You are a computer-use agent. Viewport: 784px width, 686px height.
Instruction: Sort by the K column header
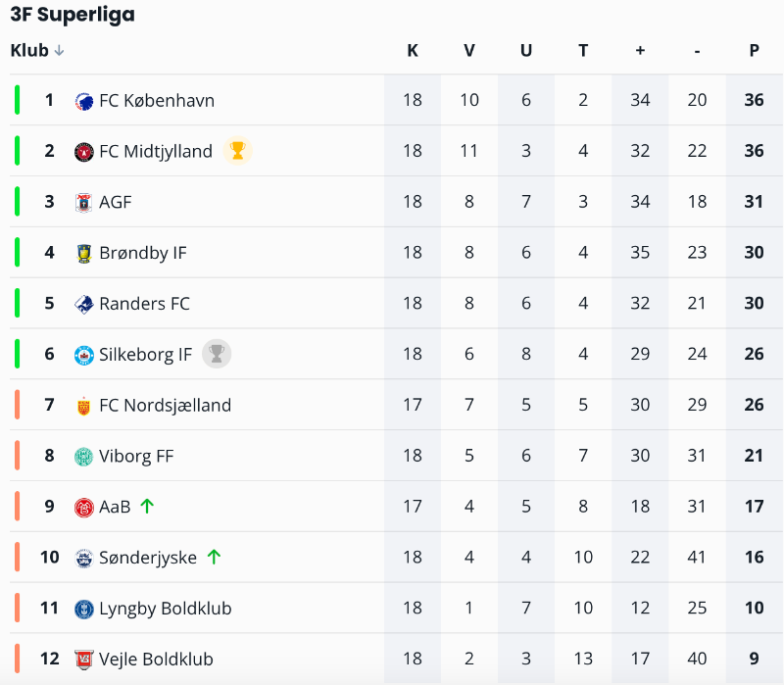tap(413, 51)
